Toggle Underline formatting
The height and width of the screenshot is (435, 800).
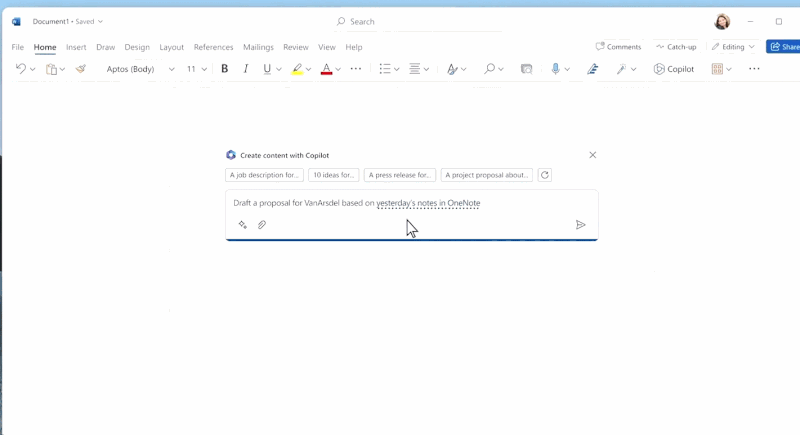click(266, 69)
